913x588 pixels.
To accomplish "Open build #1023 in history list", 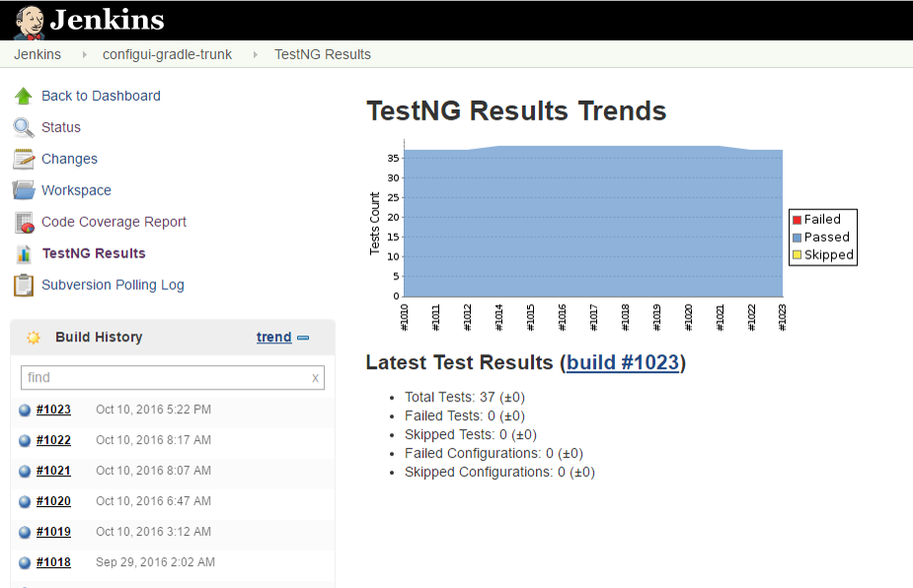I will [x=53, y=409].
